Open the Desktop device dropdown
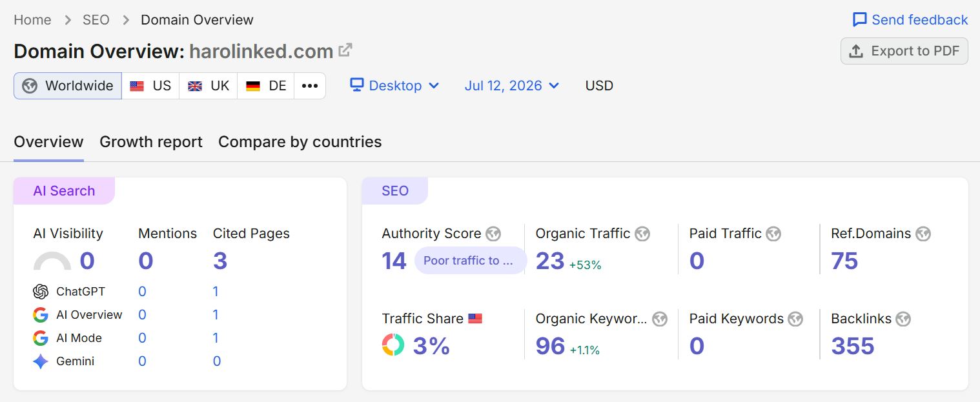The height and width of the screenshot is (402, 980). [394, 85]
